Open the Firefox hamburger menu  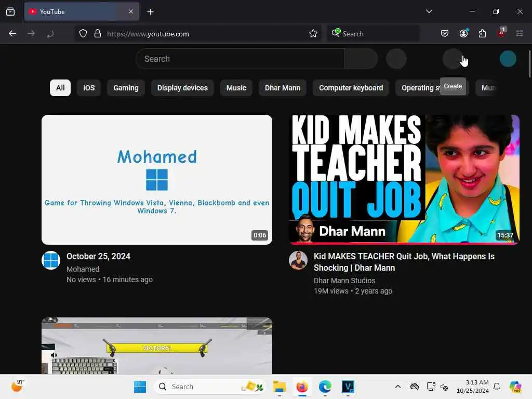pos(520,34)
